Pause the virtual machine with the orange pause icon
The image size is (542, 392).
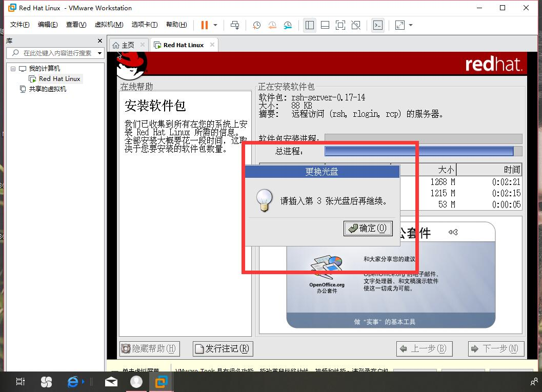click(204, 25)
